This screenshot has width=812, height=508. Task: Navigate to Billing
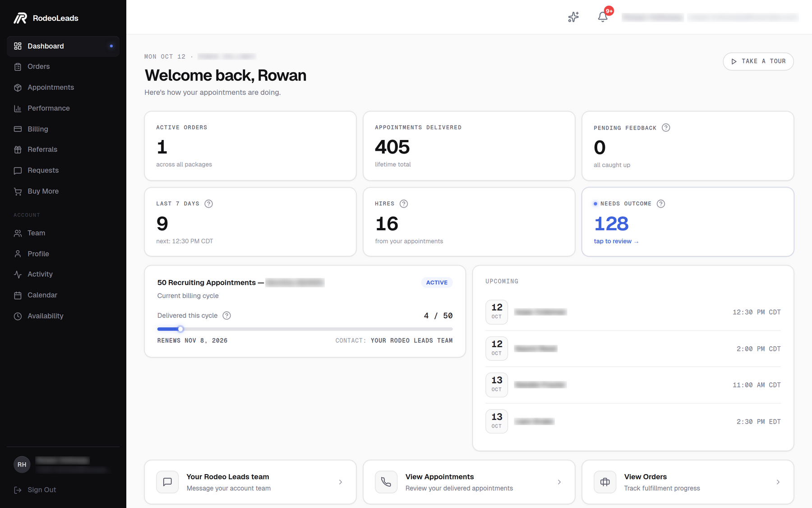click(63, 129)
